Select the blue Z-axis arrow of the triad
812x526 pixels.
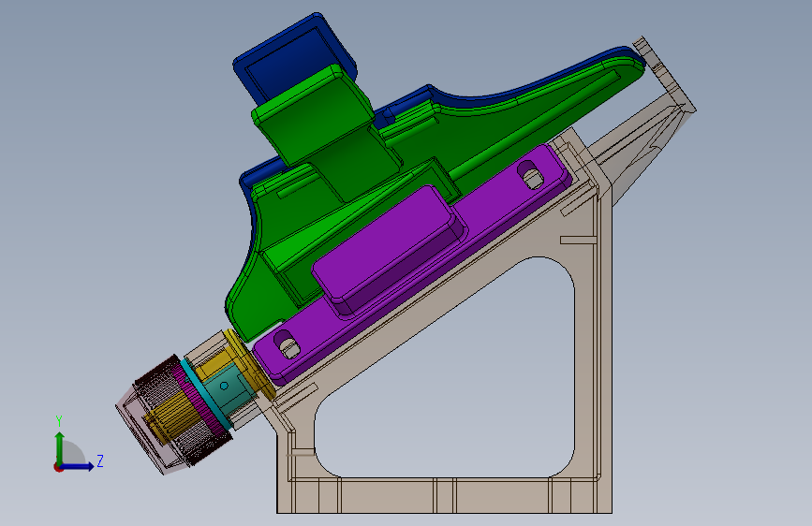[78, 466]
